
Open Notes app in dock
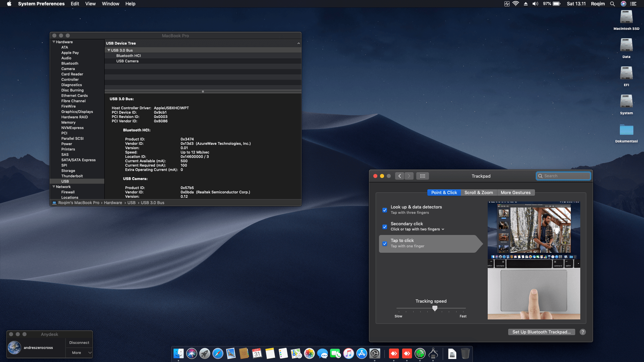pyautogui.click(x=270, y=353)
